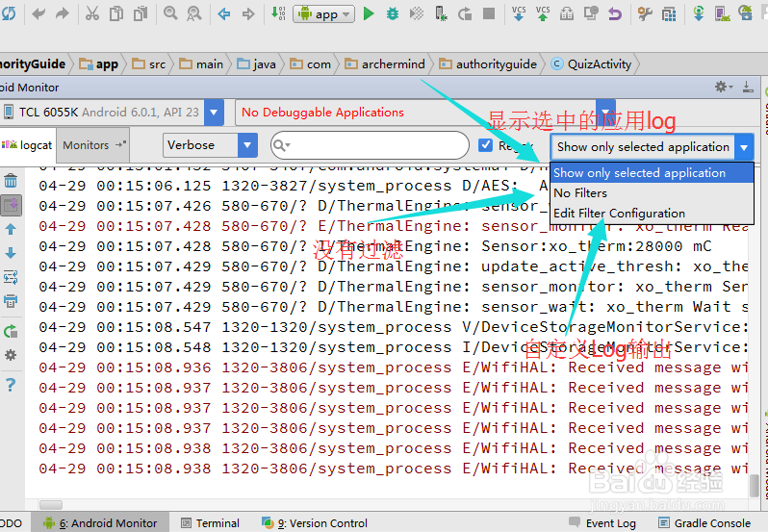768x532 pixels.
Task: Switch to the Monitors tab
Action: pyautogui.click(x=93, y=145)
